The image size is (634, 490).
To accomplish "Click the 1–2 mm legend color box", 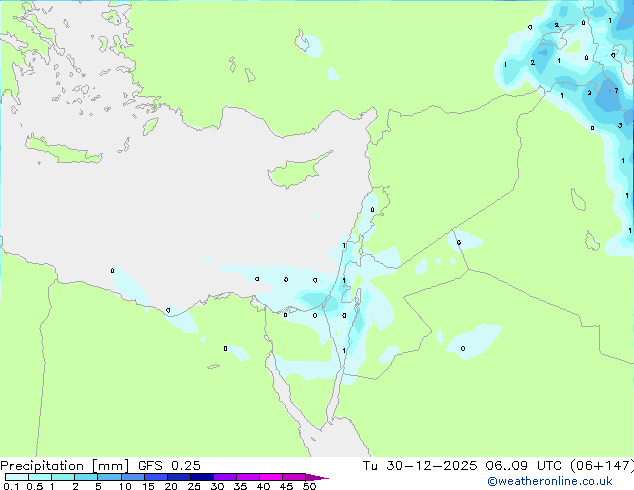I will (63, 477).
